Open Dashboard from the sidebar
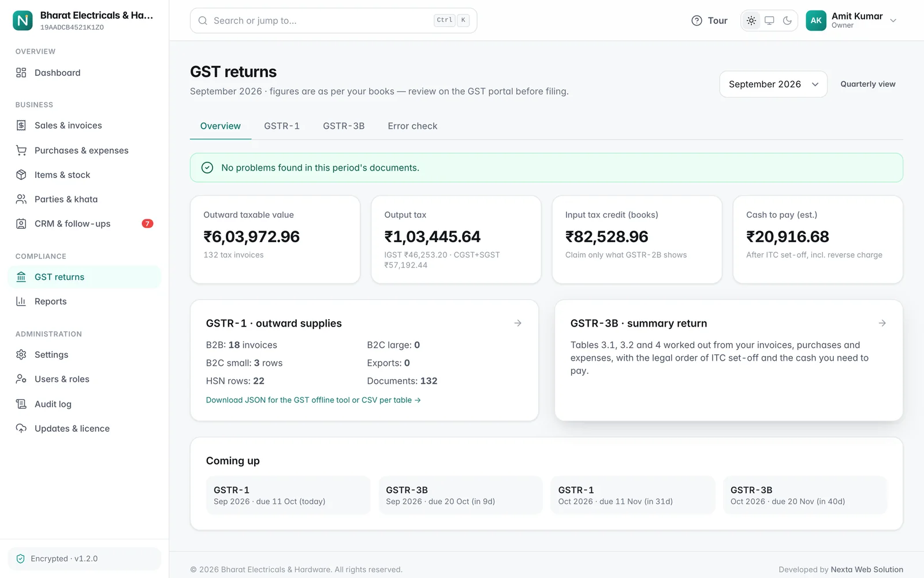 click(x=84, y=73)
